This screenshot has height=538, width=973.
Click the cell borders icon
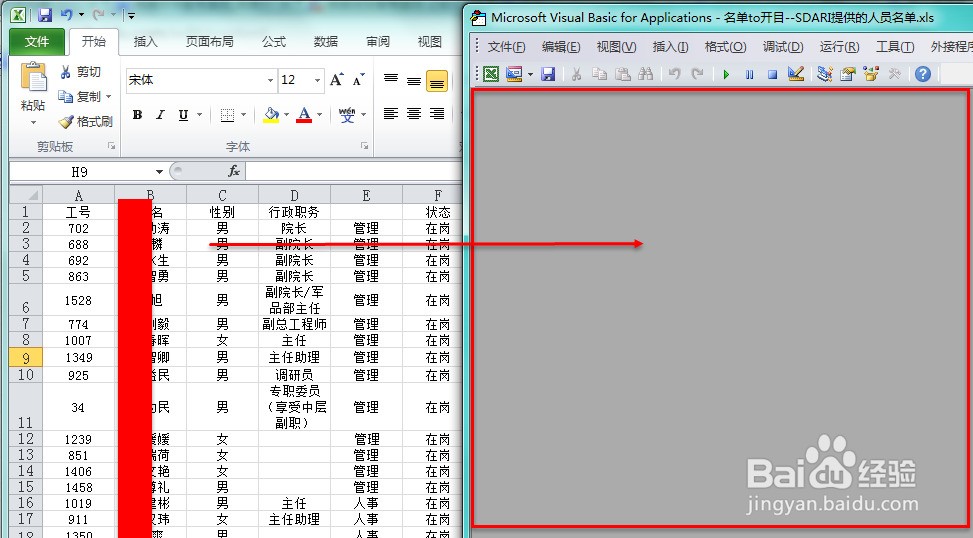(227, 115)
